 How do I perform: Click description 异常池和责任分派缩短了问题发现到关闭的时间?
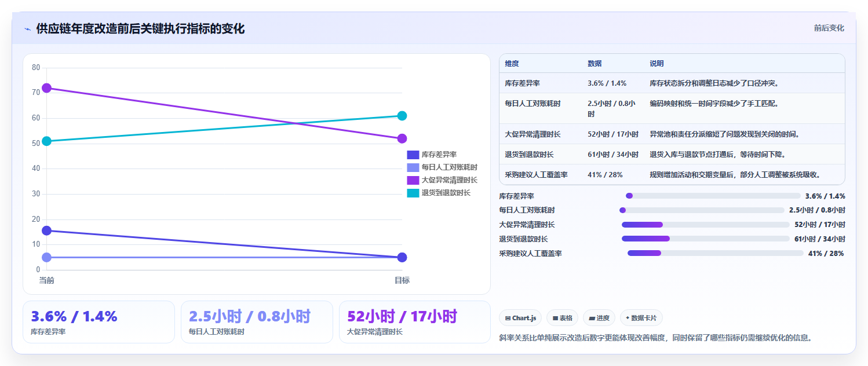click(x=725, y=134)
